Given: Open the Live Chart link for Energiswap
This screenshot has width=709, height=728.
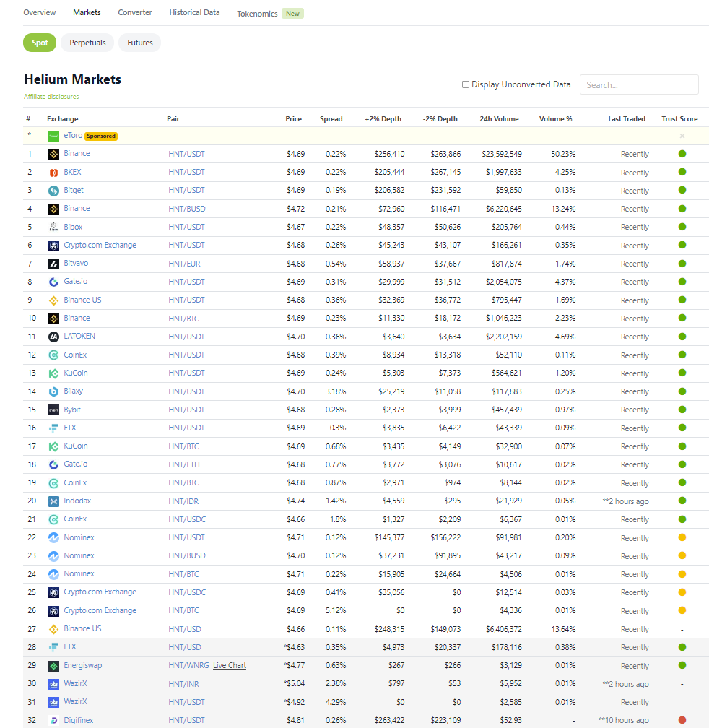Looking at the screenshot, I should coord(230,665).
